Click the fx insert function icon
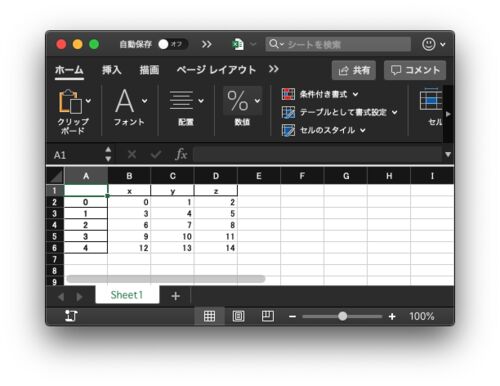Screen dimensions: 500x386 coord(181,154)
